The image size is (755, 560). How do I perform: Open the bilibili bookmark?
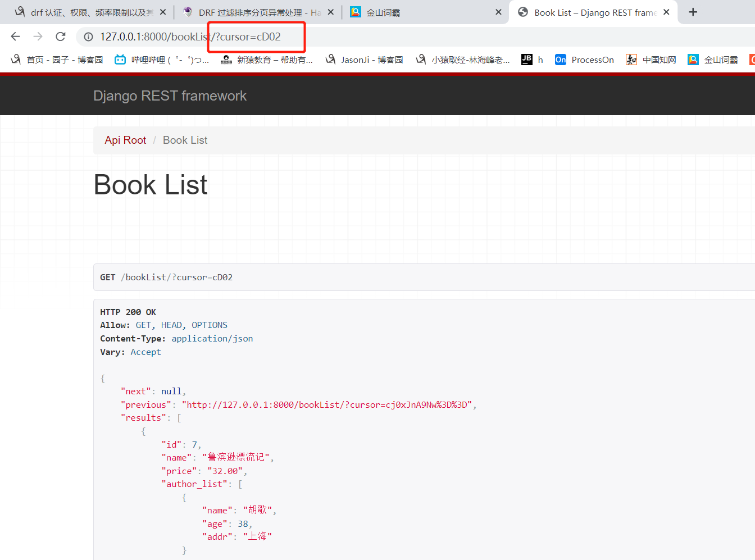pos(161,60)
